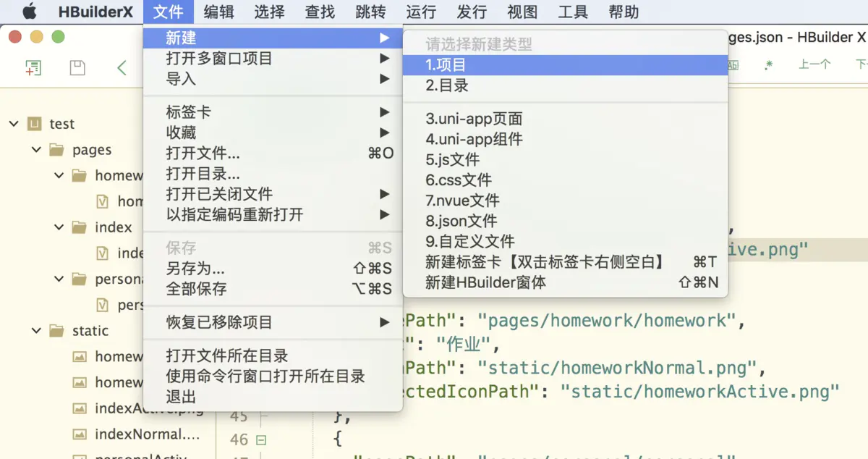Select 打开文件... menu entry
868x459 pixels.
[x=273, y=153]
